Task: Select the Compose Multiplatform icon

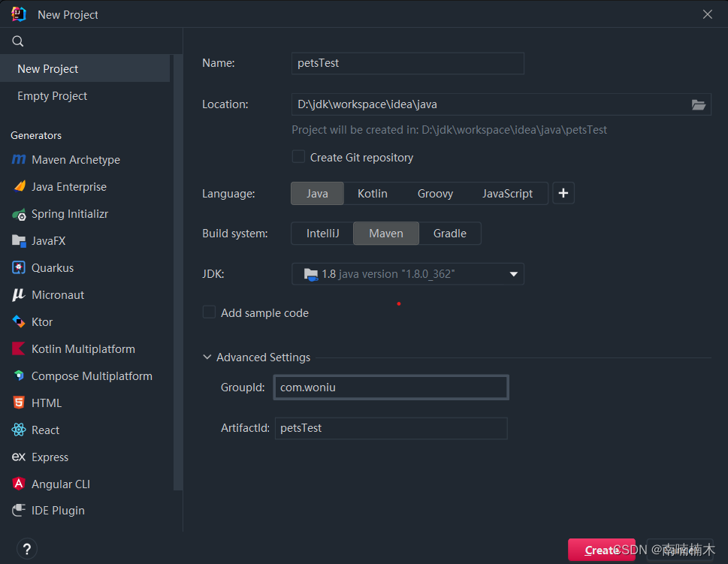Action: point(19,375)
